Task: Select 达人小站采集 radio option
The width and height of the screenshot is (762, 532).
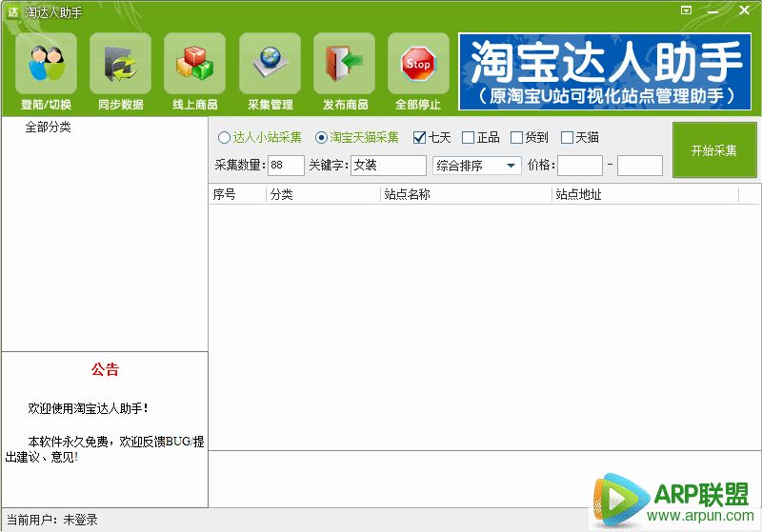Action: (225, 138)
